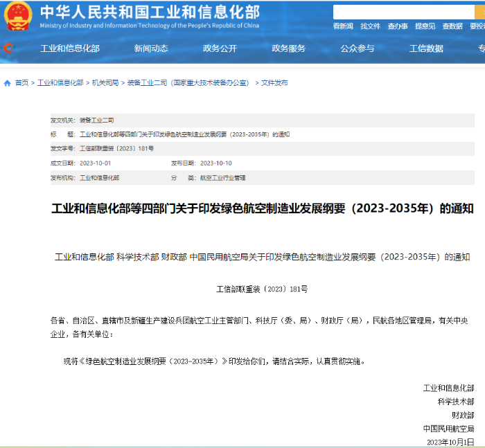Click signature line 财政部
This screenshot has width=485, height=448.
pyautogui.click(x=463, y=415)
